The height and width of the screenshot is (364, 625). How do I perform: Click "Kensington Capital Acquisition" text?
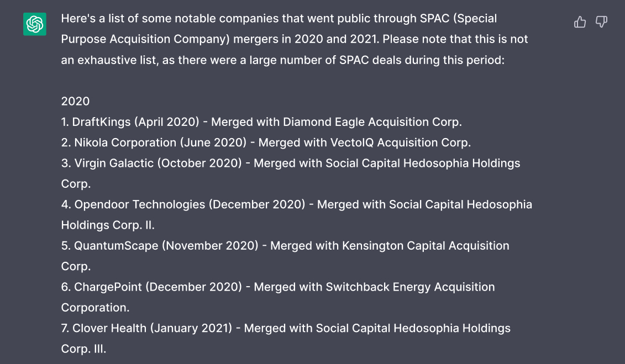tap(425, 246)
